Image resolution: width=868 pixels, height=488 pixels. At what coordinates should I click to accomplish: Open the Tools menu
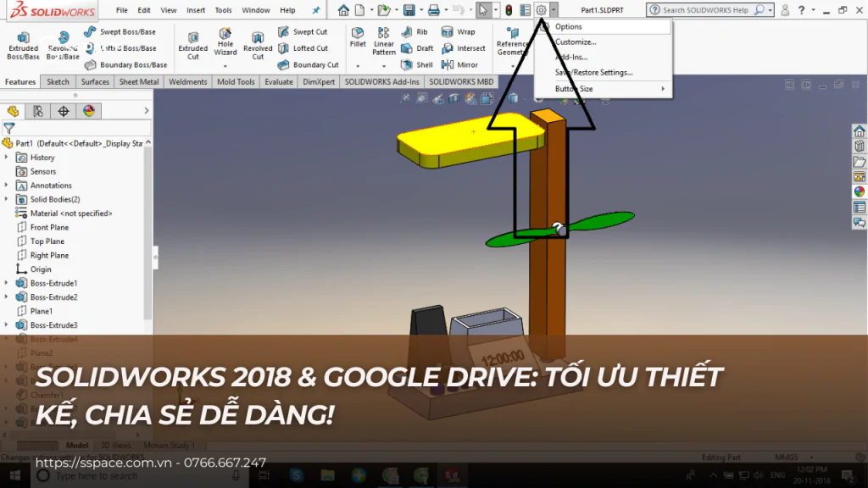[223, 10]
